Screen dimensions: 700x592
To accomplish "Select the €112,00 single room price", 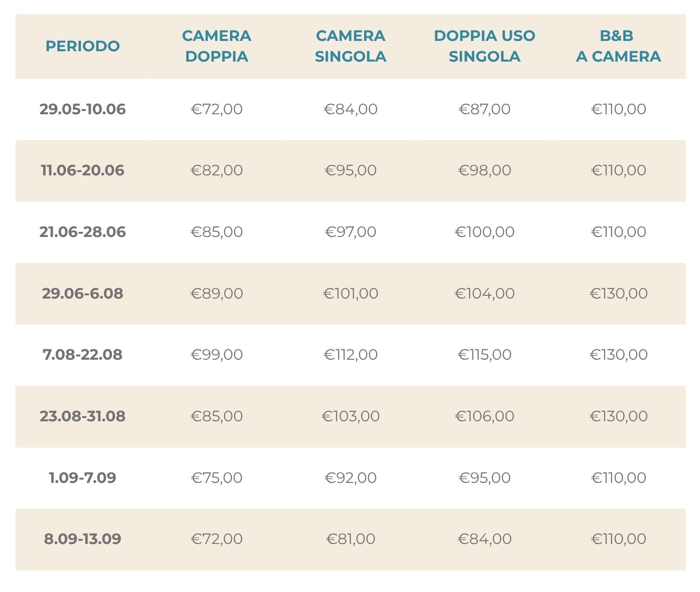I will (350, 355).
